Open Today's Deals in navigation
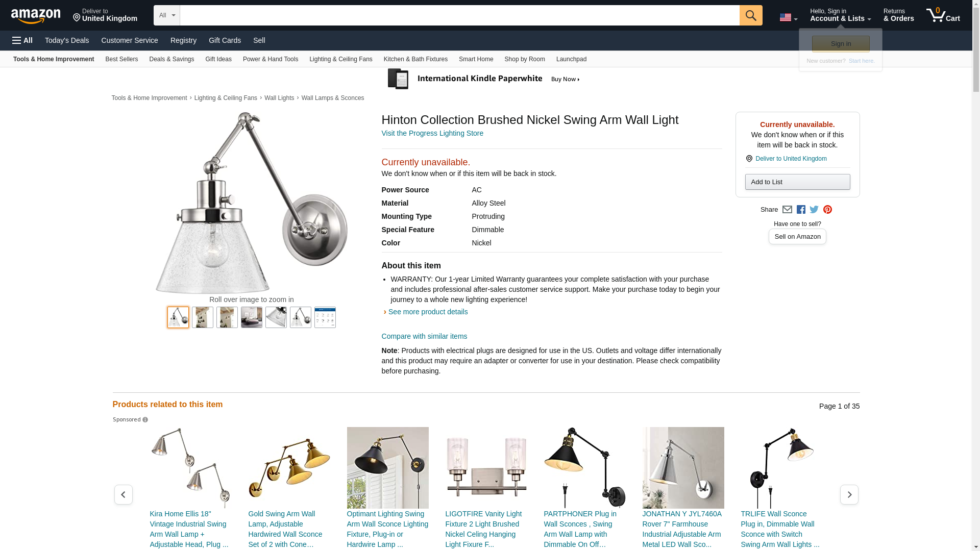This screenshot has height=551, width=980. [x=67, y=40]
